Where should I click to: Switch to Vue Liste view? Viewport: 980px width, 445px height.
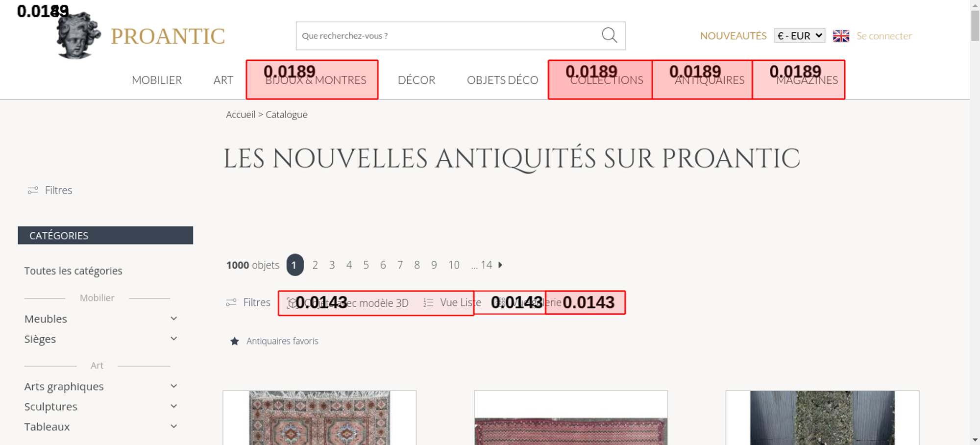(461, 302)
